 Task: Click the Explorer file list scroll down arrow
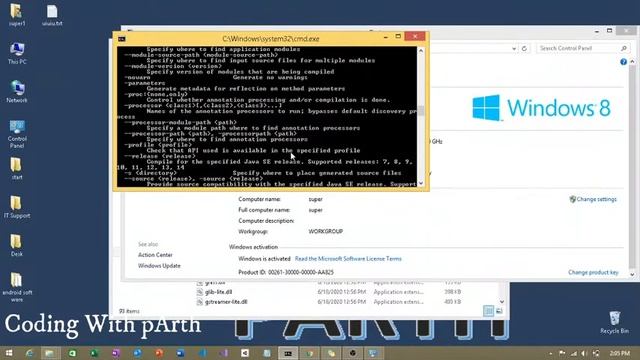502,302
